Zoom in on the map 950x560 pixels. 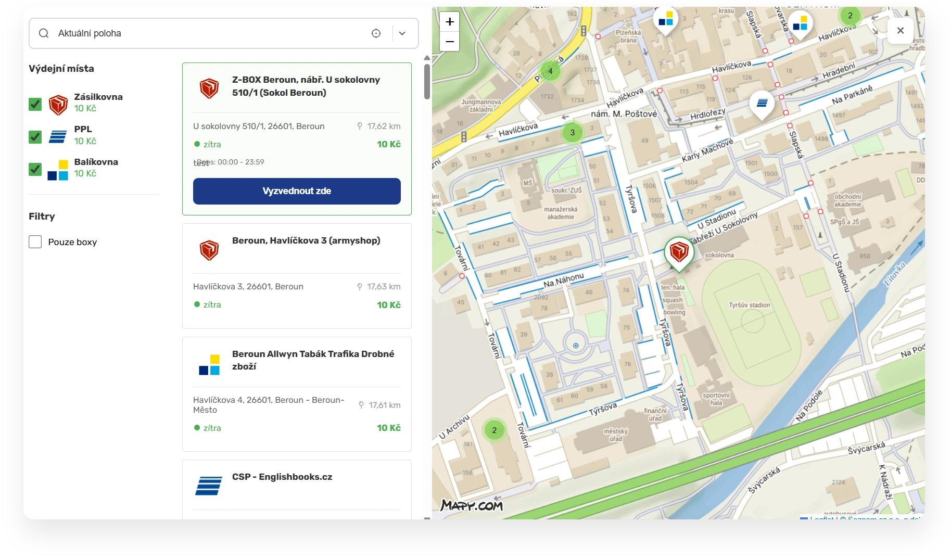pyautogui.click(x=450, y=22)
